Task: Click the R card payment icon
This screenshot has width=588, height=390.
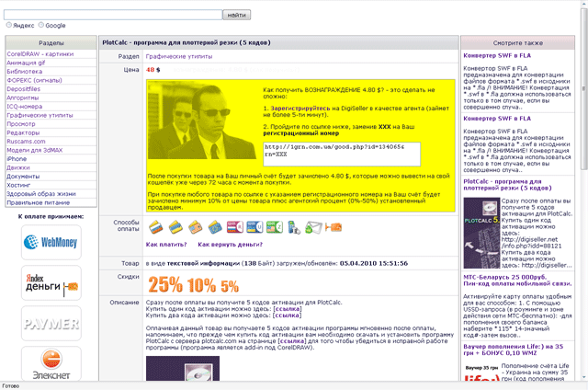Action: 235,227
